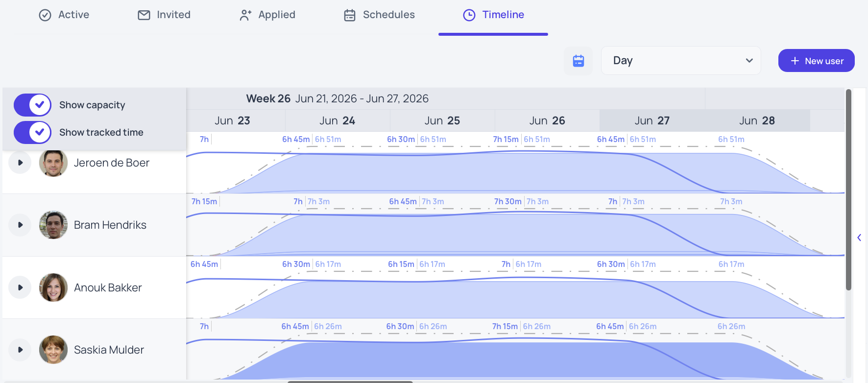This screenshot has width=868, height=383.
Task: Click Anouk's 6h 17m Jun 28 capacity
Action: point(731,264)
